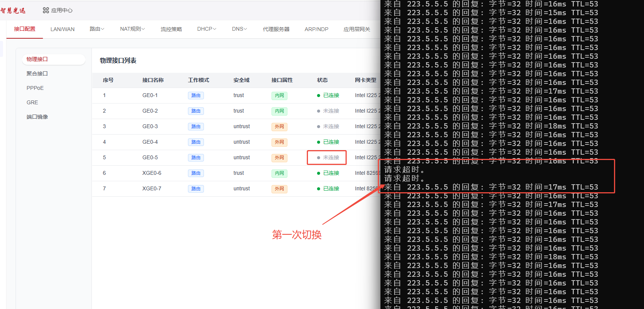Expand the DHCP dropdown menu

[x=207, y=29]
